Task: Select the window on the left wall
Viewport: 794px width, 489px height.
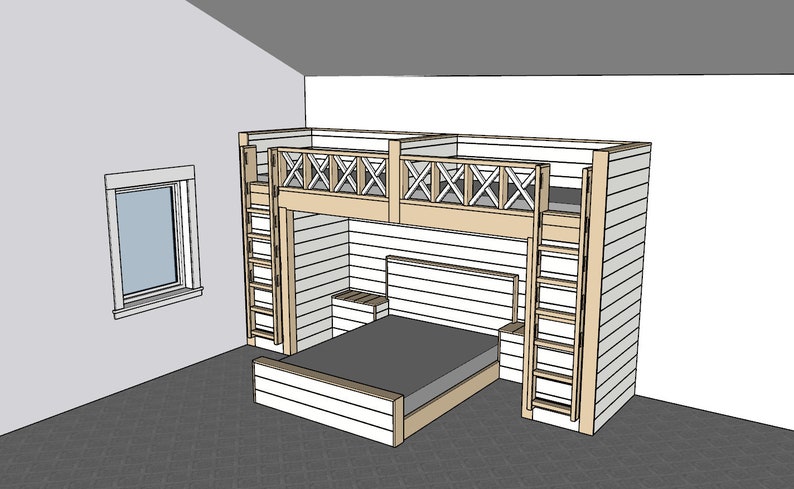Action: 153,241
